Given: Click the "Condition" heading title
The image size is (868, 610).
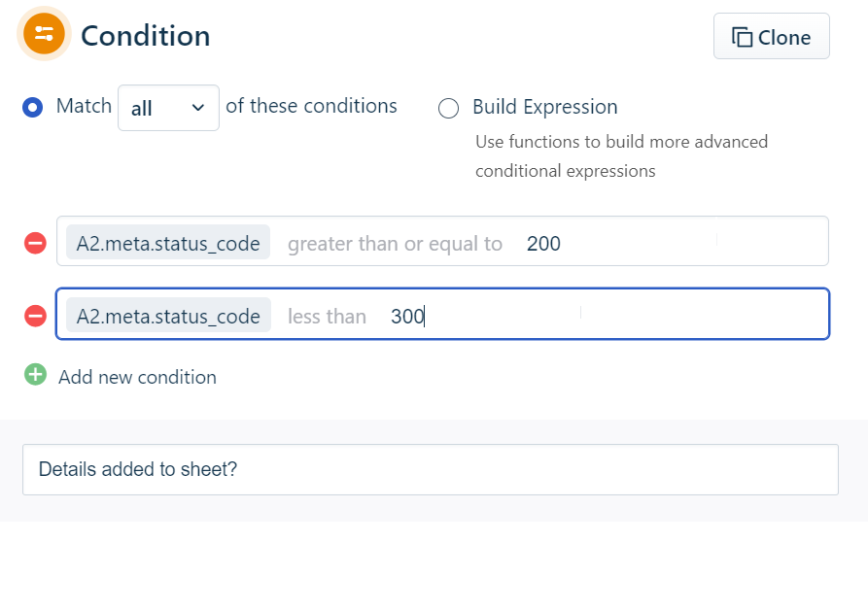Looking at the screenshot, I should [145, 36].
